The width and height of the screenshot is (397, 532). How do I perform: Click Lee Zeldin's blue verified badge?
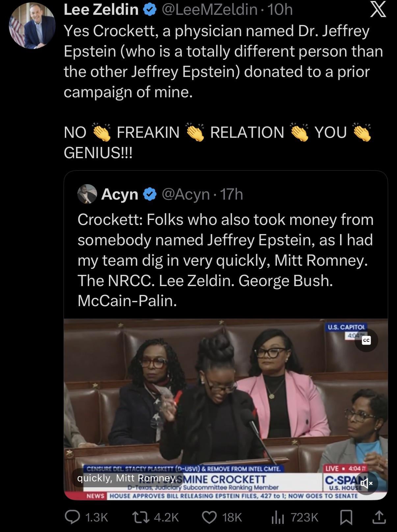[x=149, y=10]
